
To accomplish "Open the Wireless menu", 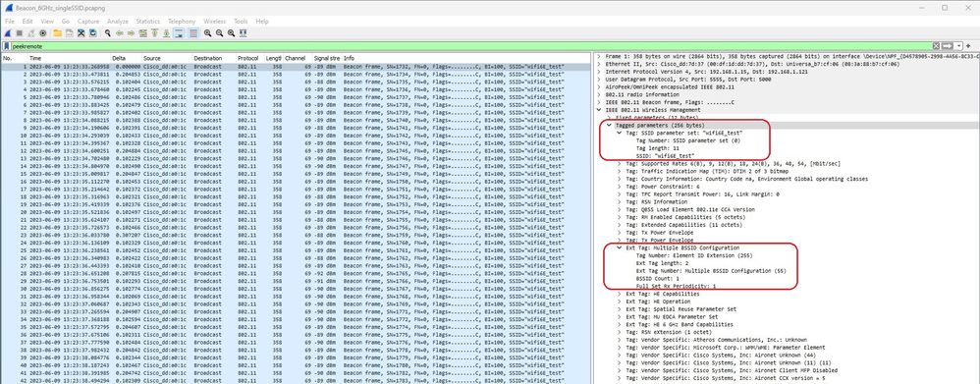I will 215,22.
